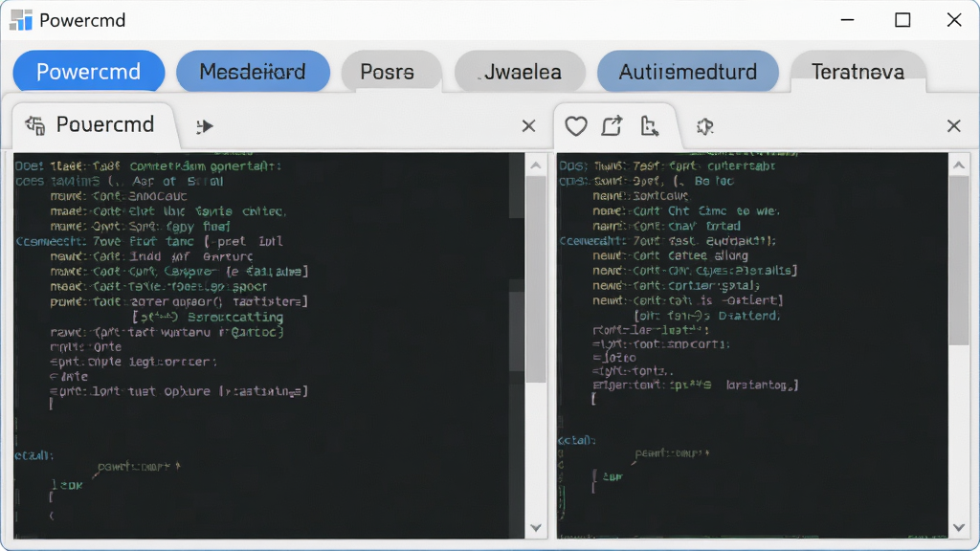Close the Powercmd window

[x=954, y=20]
